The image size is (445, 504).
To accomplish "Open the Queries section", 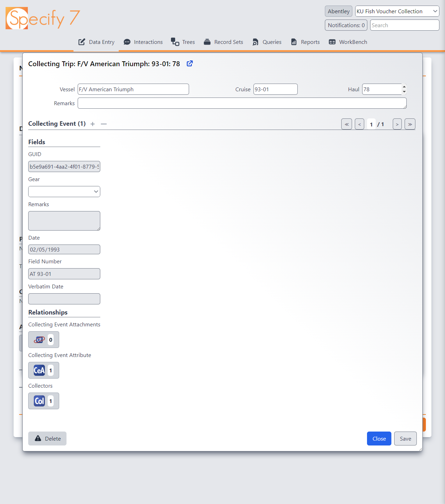I will 255,42.
